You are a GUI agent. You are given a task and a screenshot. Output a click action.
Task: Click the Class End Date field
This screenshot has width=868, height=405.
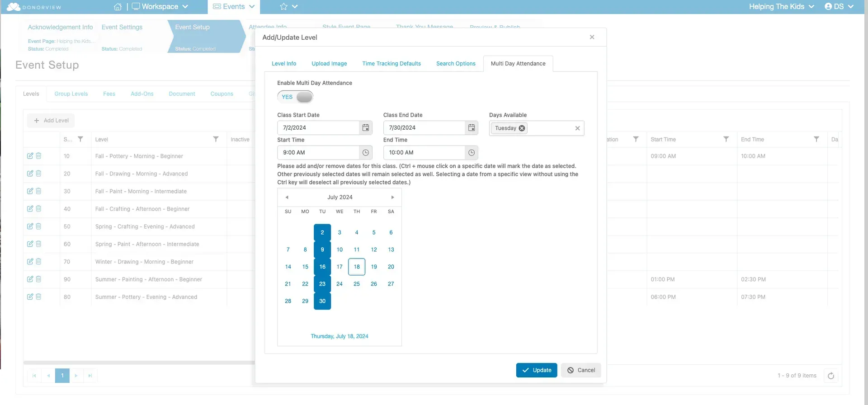[x=424, y=128]
